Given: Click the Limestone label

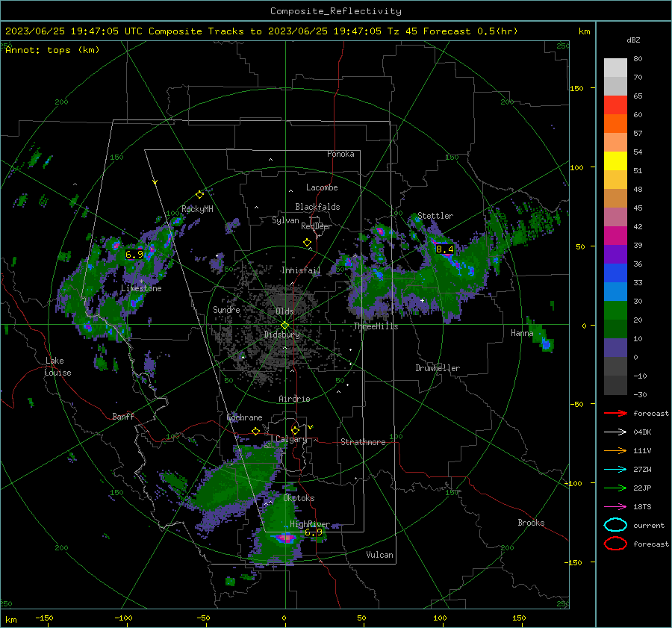Looking at the screenshot, I should point(141,288).
